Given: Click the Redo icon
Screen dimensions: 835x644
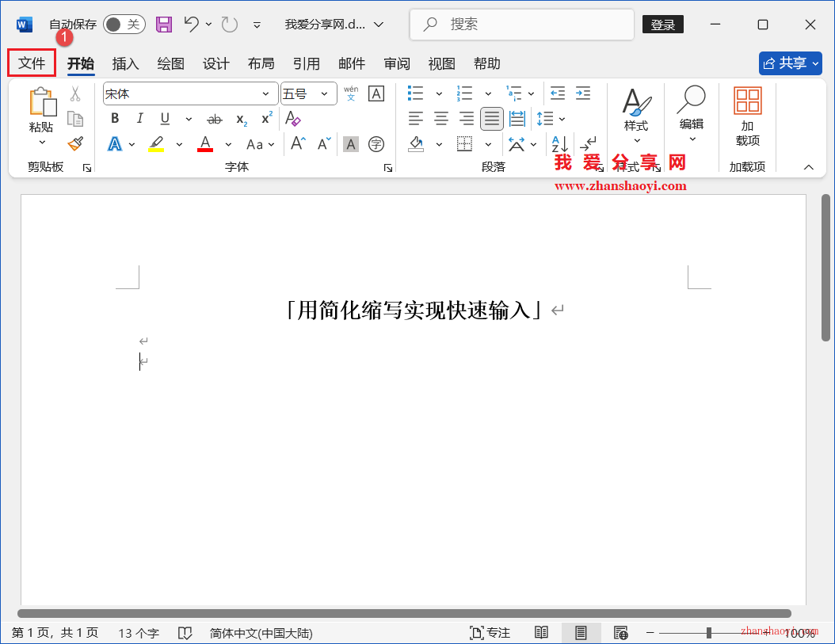Looking at the screenshot, I should pos(230,24).
